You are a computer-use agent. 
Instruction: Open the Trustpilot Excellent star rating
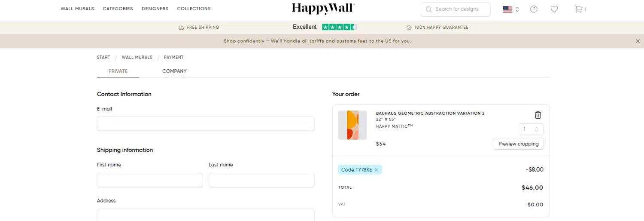(x=325, y=27)
